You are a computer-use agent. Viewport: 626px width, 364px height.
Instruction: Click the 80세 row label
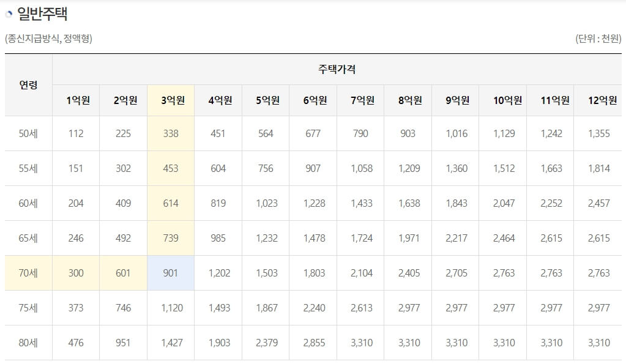pyautogui.click(x=29, y=343)
